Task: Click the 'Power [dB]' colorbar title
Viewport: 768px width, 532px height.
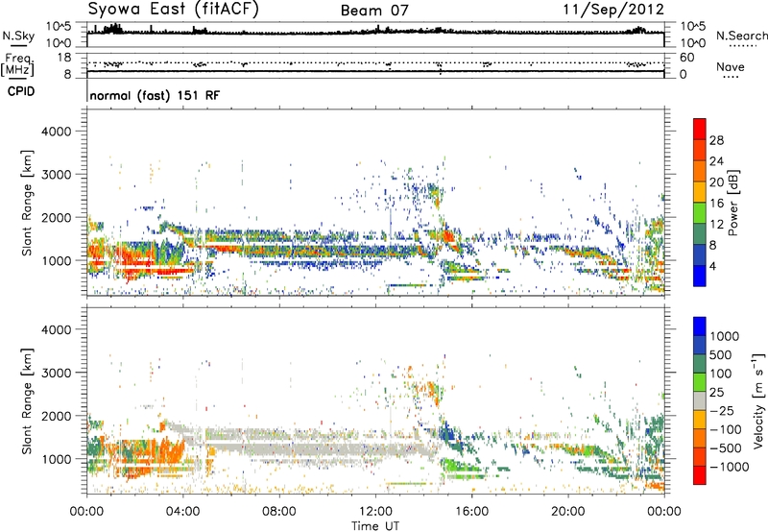Action: click(733, 204)
